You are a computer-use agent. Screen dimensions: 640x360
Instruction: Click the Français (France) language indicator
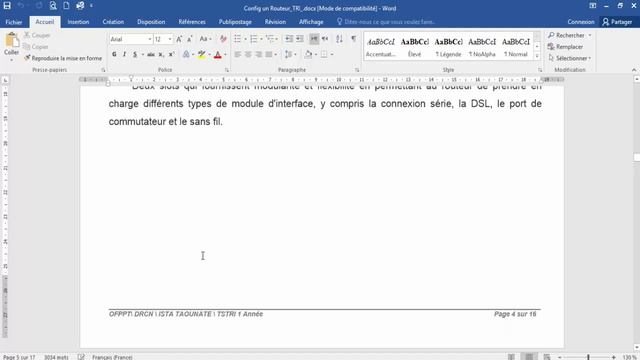tap(112, 357)
